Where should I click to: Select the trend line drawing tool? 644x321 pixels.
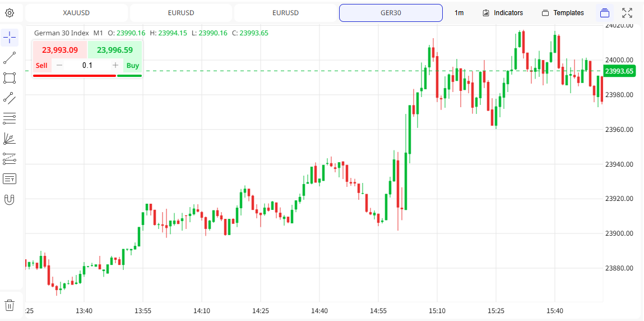[10, 57]
